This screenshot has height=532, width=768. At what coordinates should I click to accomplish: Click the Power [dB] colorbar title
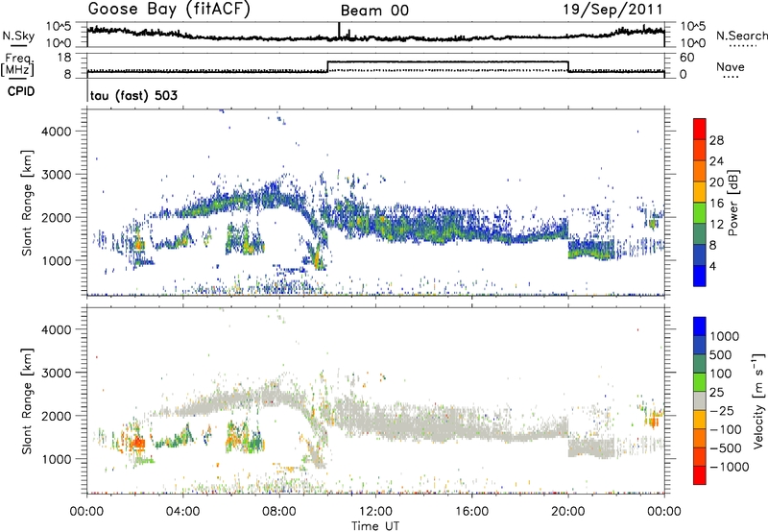tap(732, 203)
